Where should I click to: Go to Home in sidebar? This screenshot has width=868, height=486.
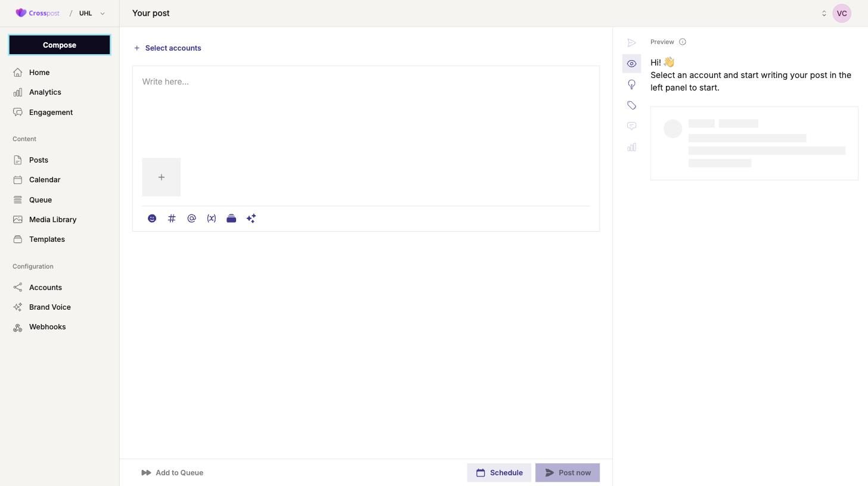39,73
